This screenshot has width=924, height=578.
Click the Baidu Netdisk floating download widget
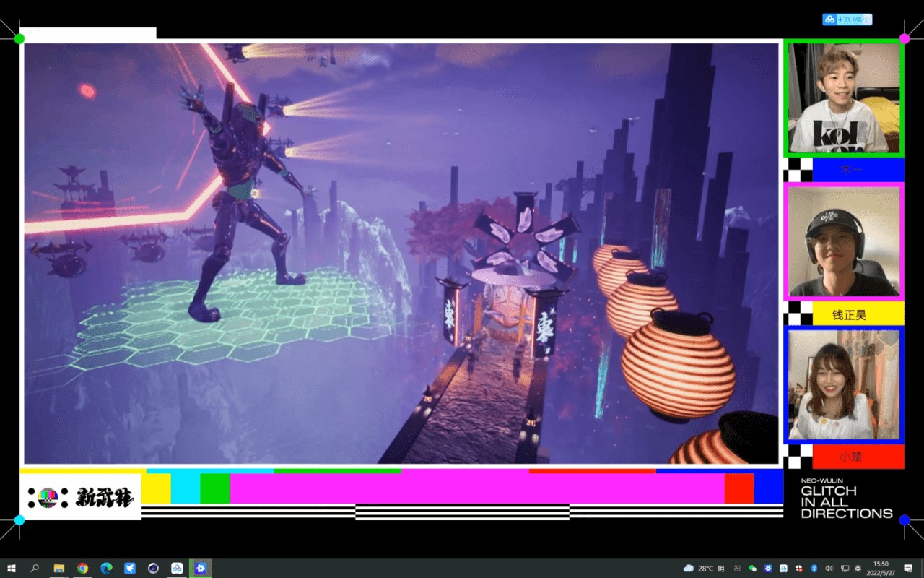(847, 20)
